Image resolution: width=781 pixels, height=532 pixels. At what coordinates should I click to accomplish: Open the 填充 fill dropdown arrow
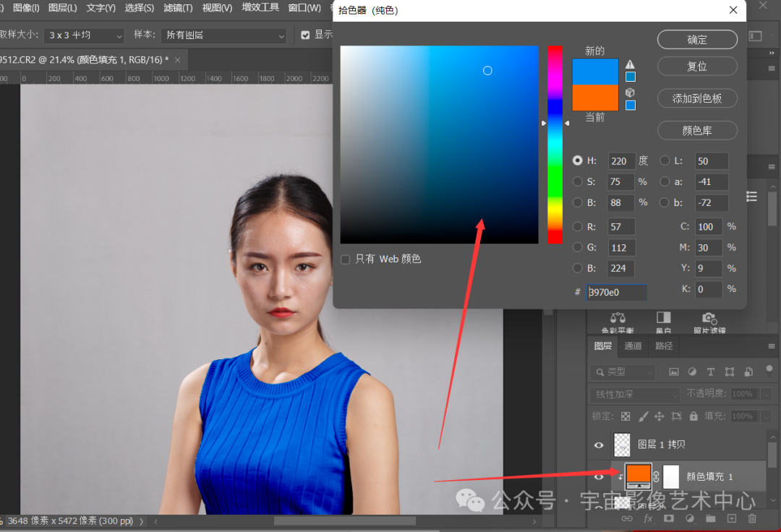click(766, 416)
